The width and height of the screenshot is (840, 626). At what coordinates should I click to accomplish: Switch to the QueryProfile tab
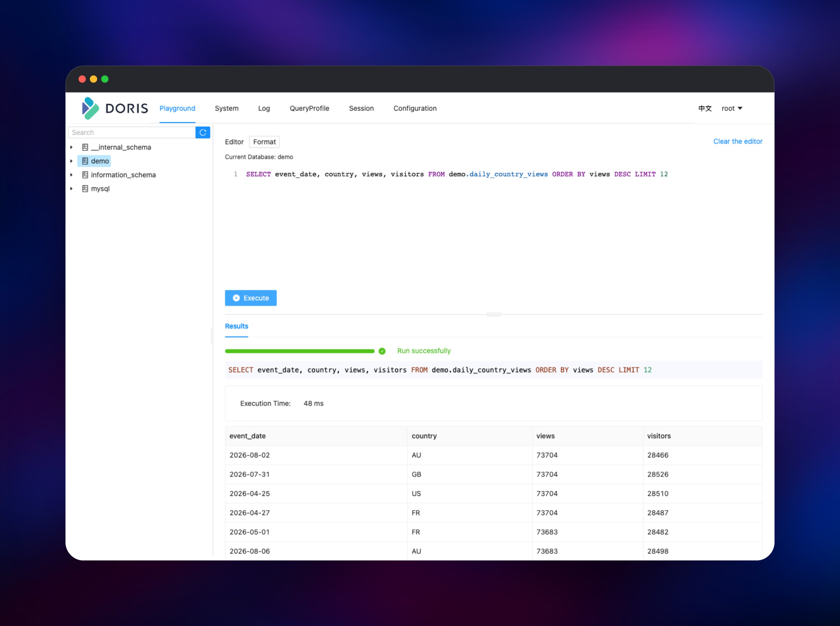(x=309, y=108)
